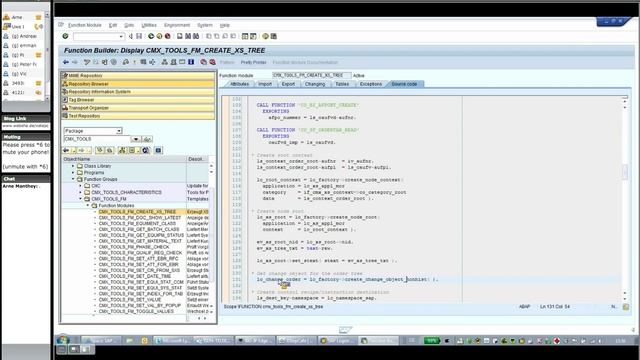
Task: Open the Help menu
Action: tap(225, 25)
